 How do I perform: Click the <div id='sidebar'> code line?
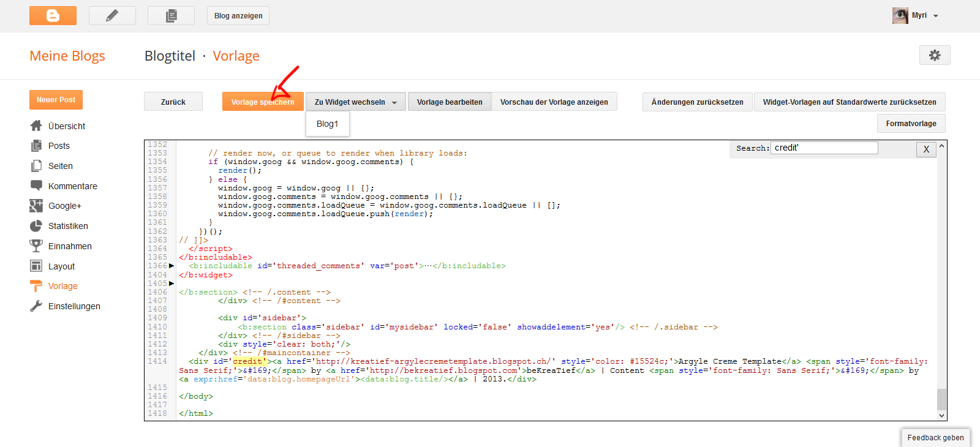(262, 318)
